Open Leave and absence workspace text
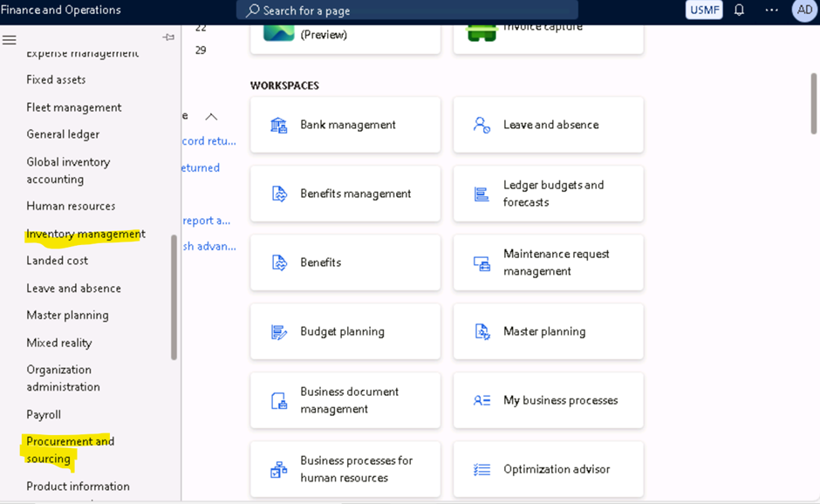Viewport: 820px width, 504px height. point(550,125)
